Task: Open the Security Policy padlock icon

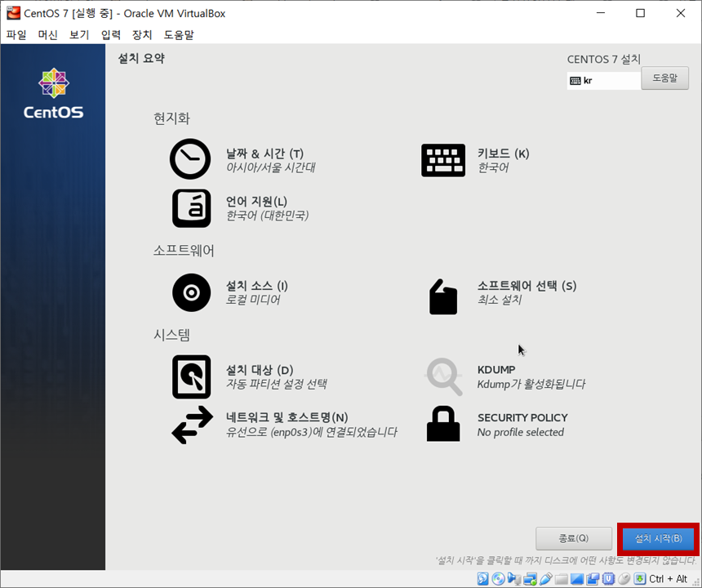Action: (x=442, y=424)
